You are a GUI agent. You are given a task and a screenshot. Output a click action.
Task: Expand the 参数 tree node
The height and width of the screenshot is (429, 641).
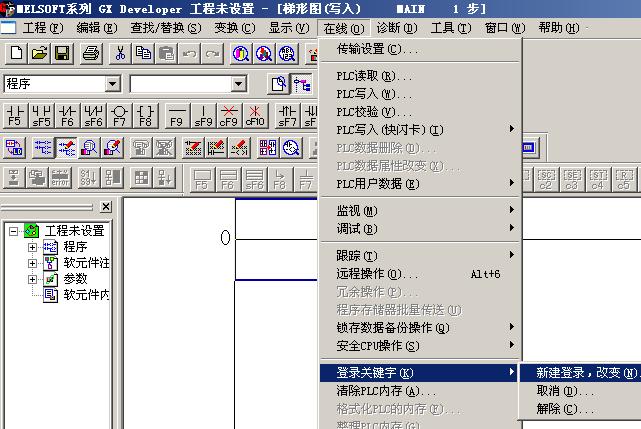point(33,279)
